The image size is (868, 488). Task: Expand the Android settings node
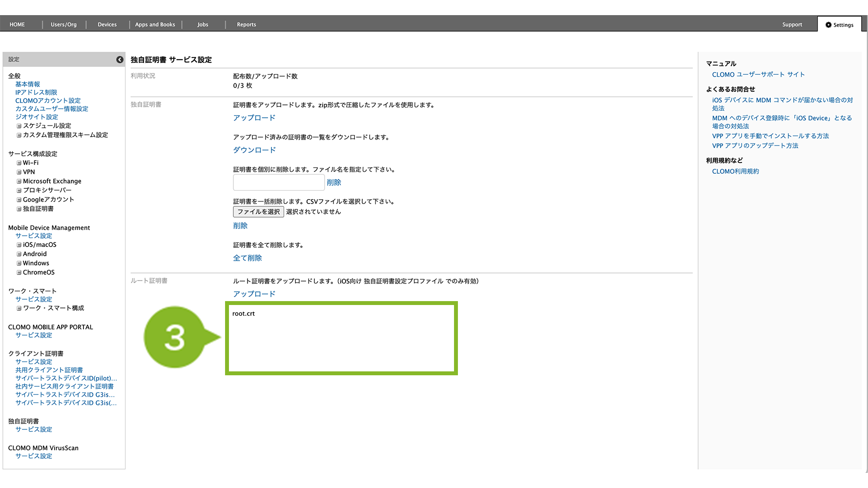pos(19,254)
